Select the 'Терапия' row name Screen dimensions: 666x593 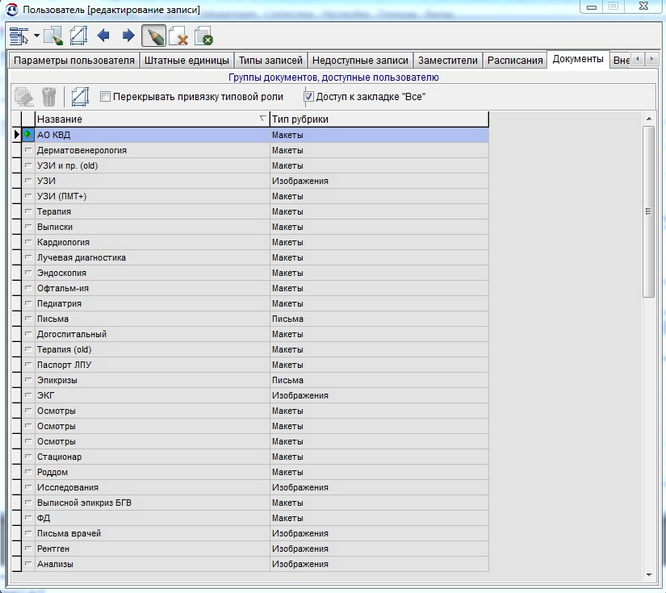[x=54, y=212]
